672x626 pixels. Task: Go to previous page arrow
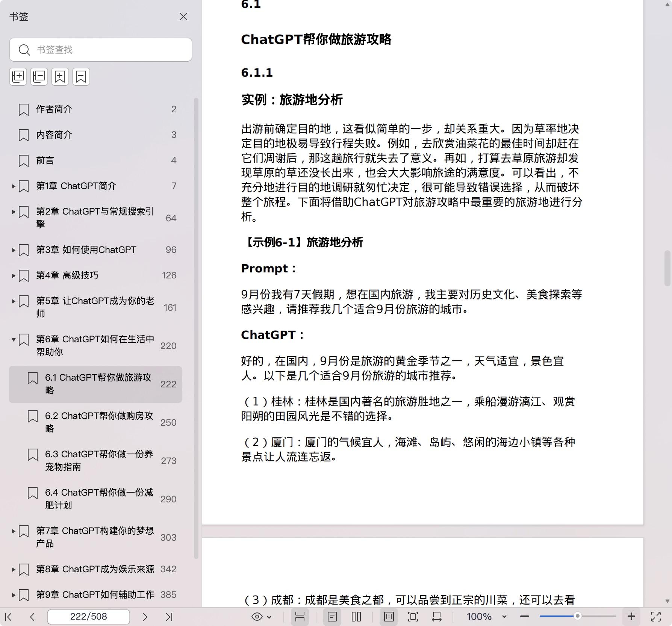(32, 617)
